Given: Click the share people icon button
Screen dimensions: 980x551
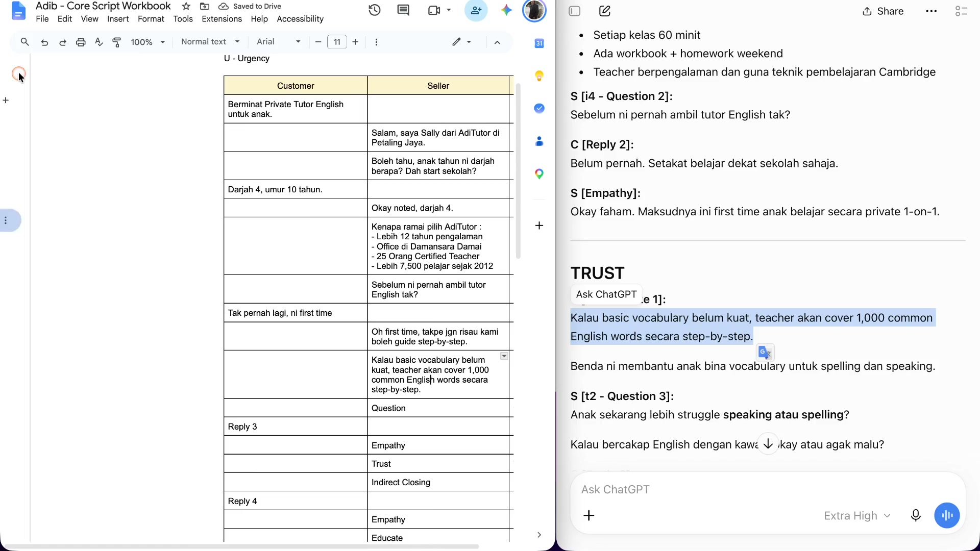Looking at the screenshot, I should point(476,10).
